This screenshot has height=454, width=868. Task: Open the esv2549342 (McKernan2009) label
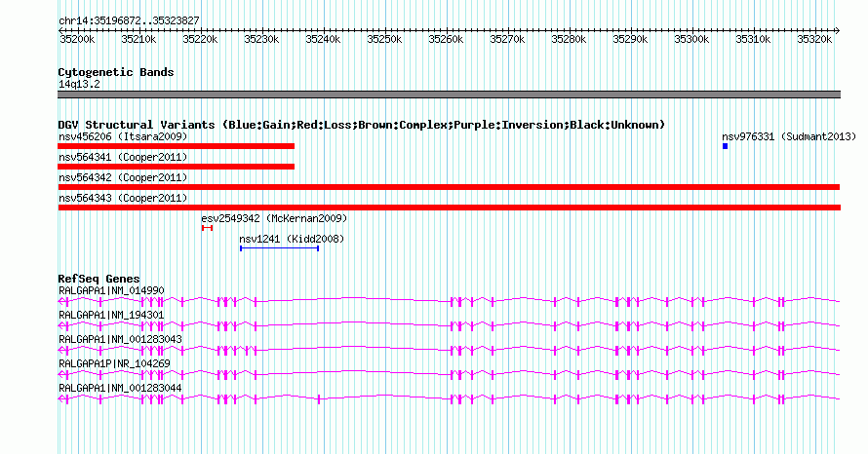point(274,218)
